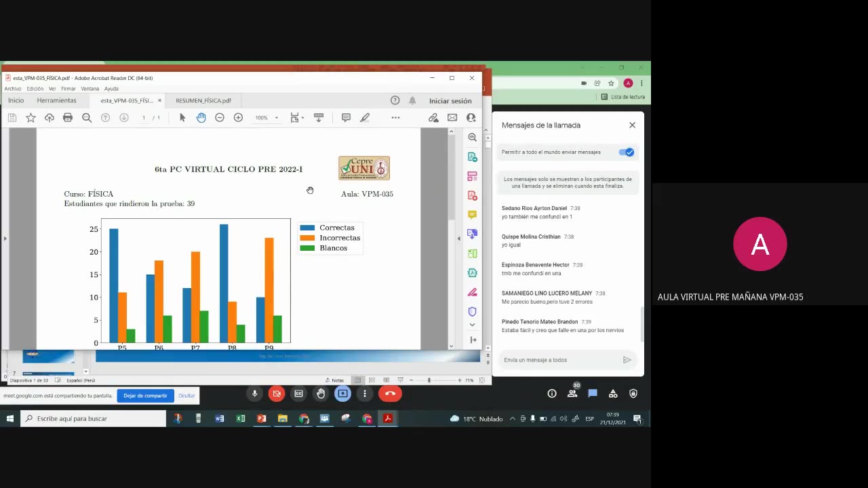Open meeting details info icon
Image resolution: width=868 pixels, height=488 pixels.
[552, 393]
